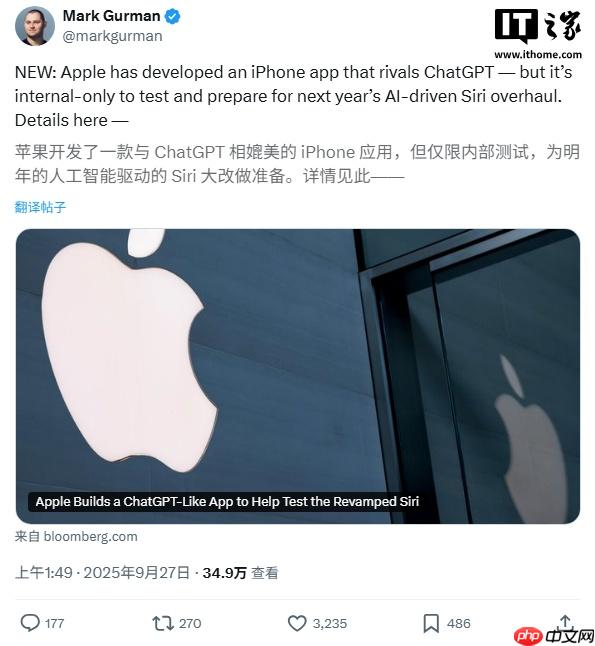Open the @markgurman handle link
The width and height of the screenshot is (595, 646).
click(112, 36)
